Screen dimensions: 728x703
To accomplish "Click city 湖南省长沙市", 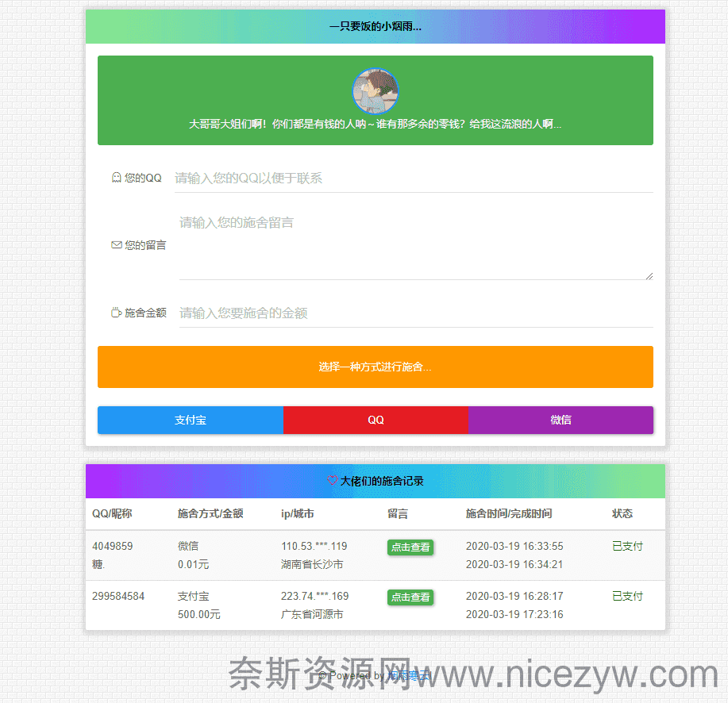I will [312, 564].
